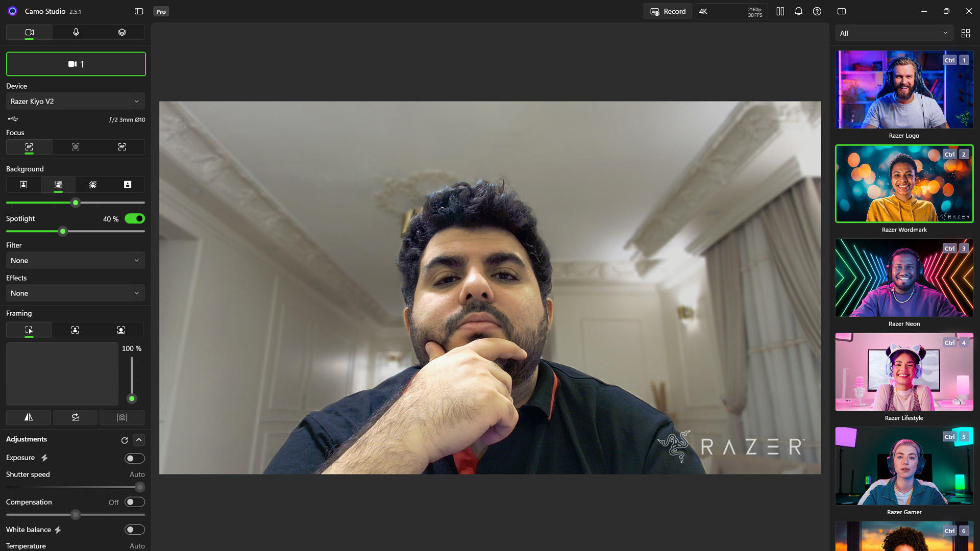Click the rotate video icon
The height and width of the screenshot is (551, 980).
76,417
